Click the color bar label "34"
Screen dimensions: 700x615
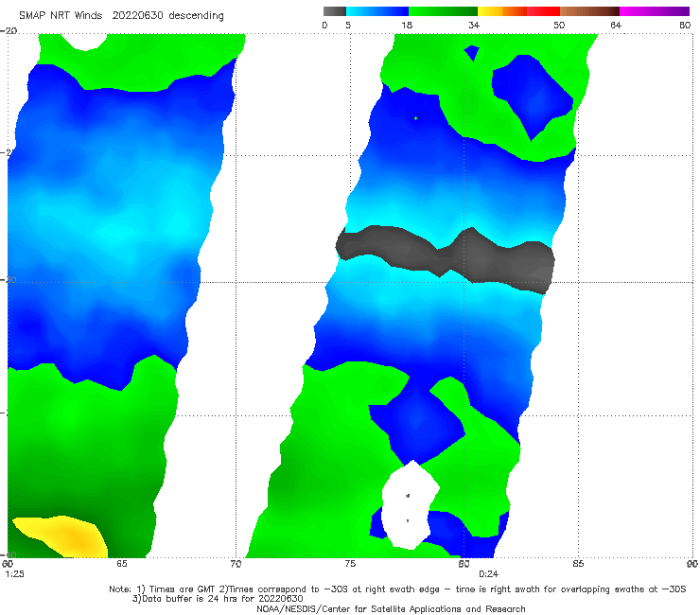(x=474, y=26)
